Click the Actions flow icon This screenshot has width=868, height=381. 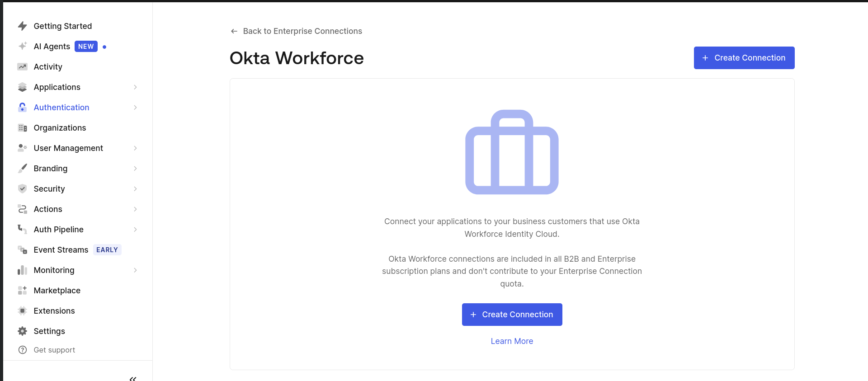[x=22, y=209]
